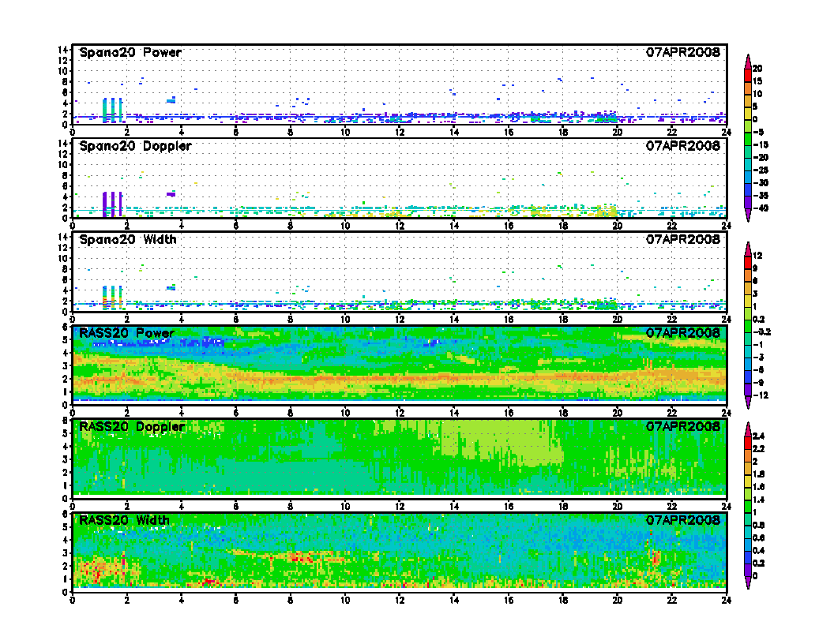This screenshot has width=834, height=644.
Task: Click the "-40" label on the top colorbar
Action: tap(761, 208)
